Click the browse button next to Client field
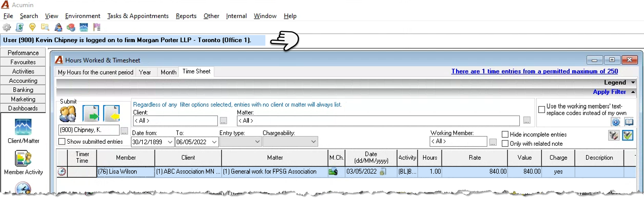 223,121
